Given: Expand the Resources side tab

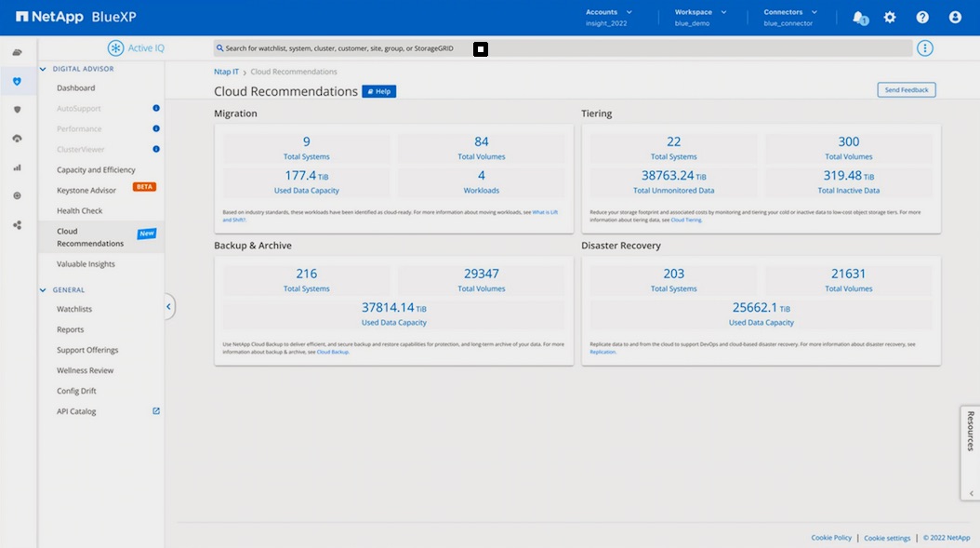Looking at the screenshot, I should click(x=970, y=453).
